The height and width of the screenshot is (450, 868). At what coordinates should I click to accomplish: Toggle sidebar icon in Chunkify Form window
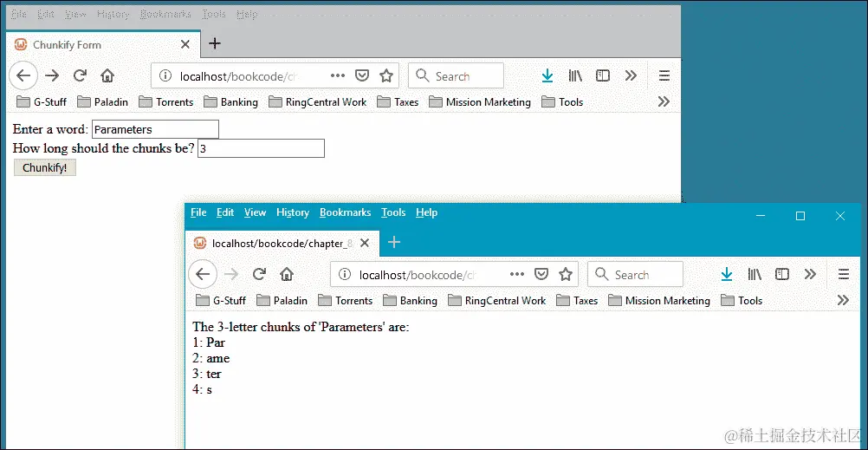click(x=603, y=76)
